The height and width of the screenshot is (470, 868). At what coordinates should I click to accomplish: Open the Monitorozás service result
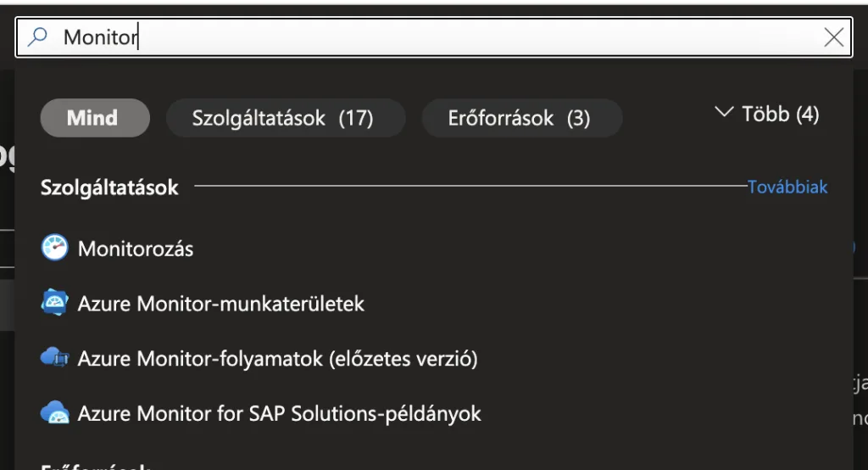tap(136, 249)
